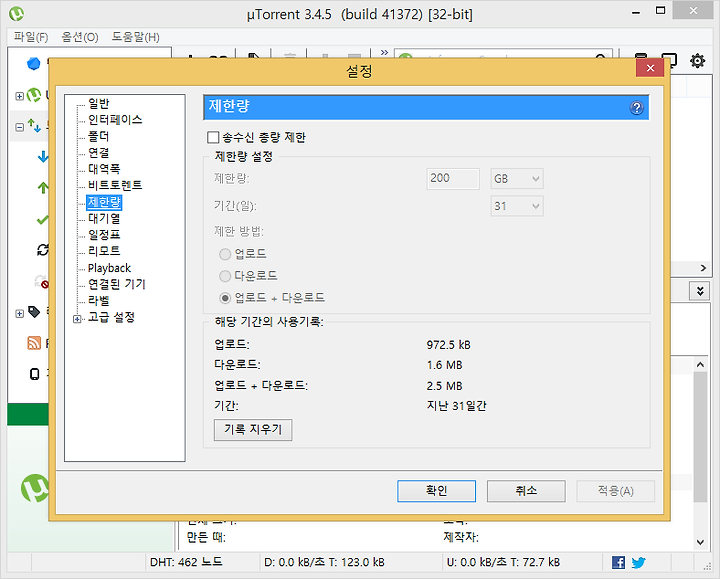Viewport: 720px width, 579px height.
Task: Click the 기록 지우기 button
Action: pos(253,430)
